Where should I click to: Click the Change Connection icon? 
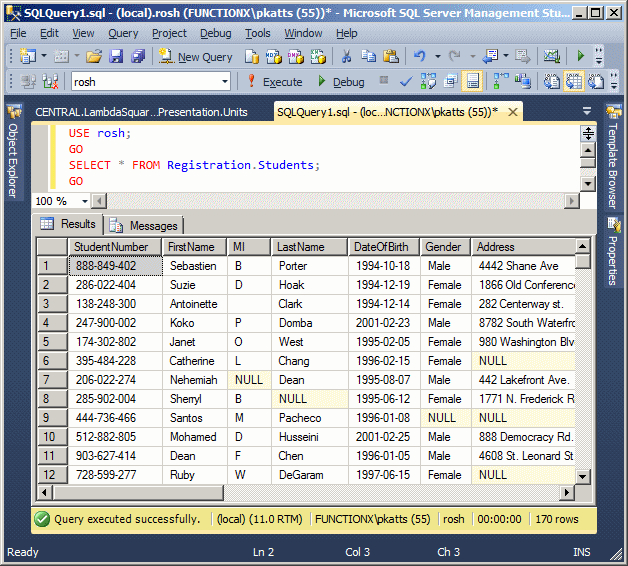[x=50, y=82]
